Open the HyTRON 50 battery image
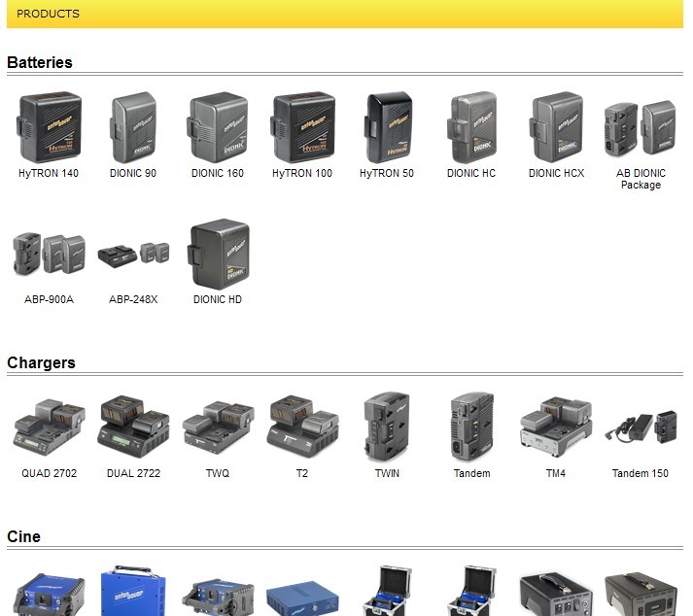This screenshot has width=693, height=616. (x=387, y=127)
